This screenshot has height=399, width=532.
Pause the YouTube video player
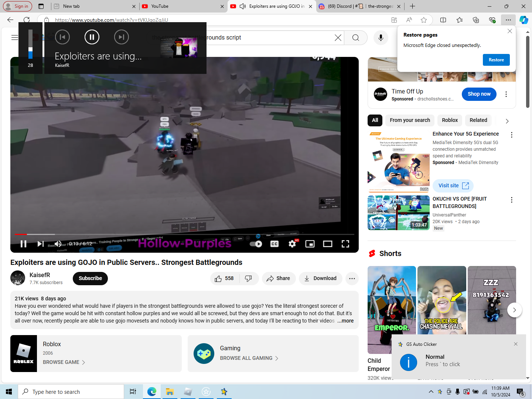tap(23, 244)
